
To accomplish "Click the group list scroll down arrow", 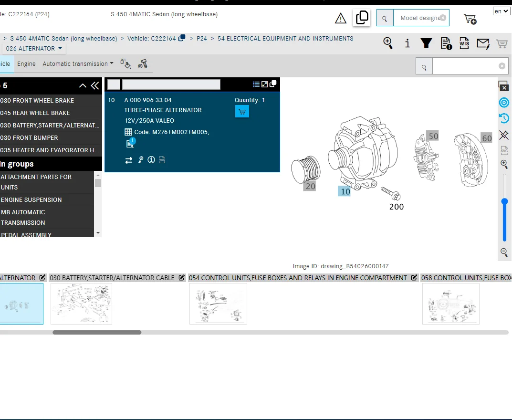I will (x=98, y=233).
